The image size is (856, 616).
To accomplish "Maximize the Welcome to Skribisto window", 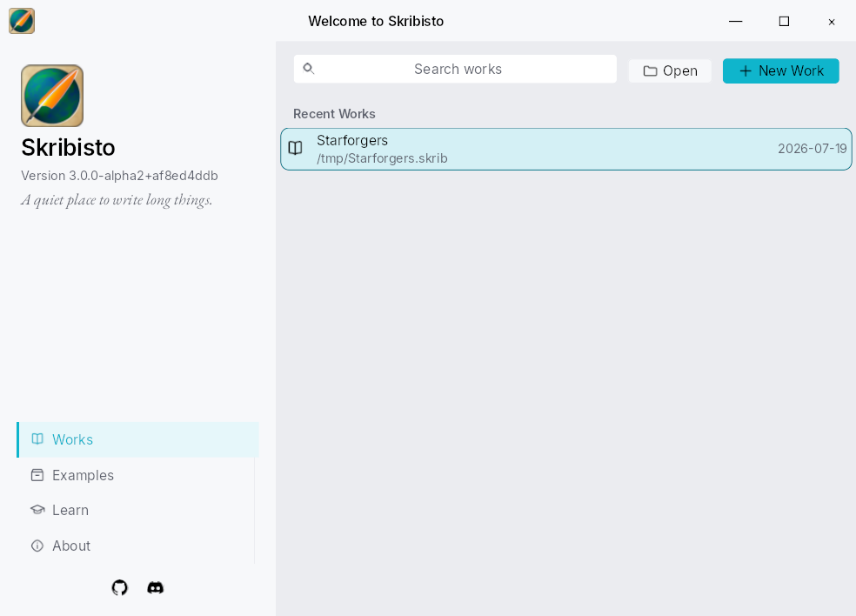I will coord(784,21).
